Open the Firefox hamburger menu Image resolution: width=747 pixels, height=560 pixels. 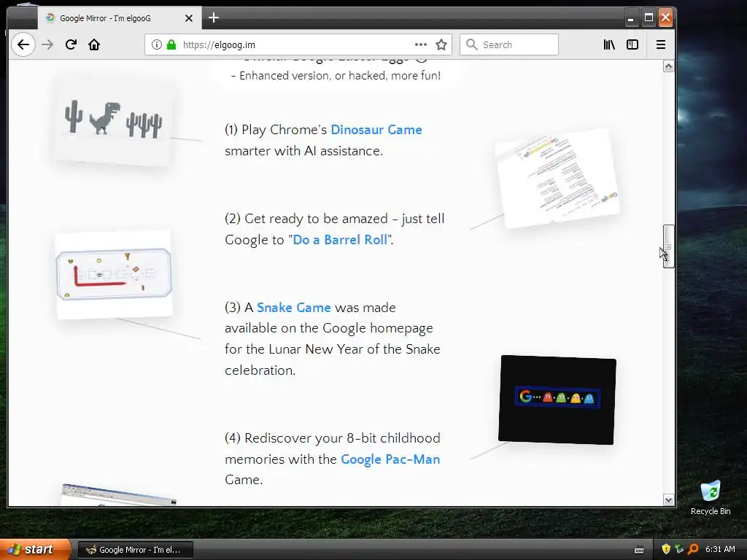point(661,44)
